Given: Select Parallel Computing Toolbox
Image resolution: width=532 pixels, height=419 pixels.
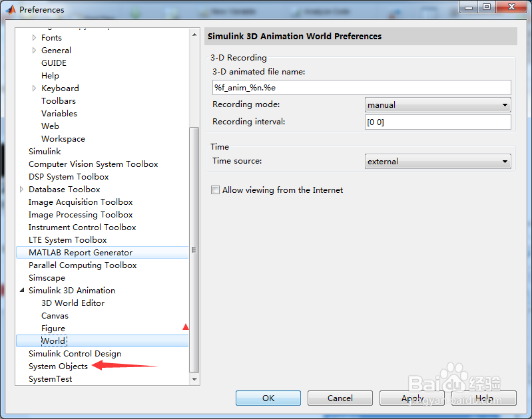Looking at the screenshot, I should (83, 265).
